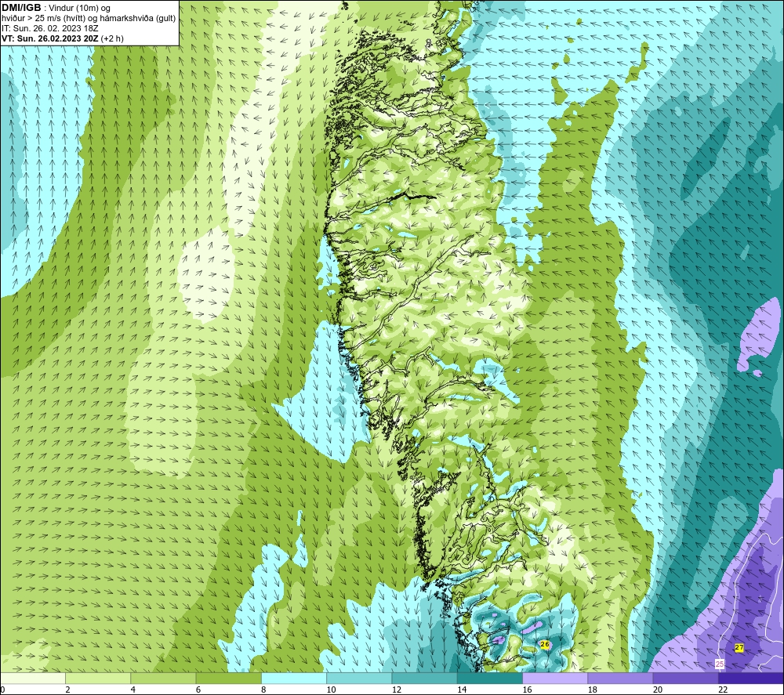784x695 pixels.
Task: Click the 'IT: Sun. 26. 02. 2023 18Z' line
Action: point(50,28)
